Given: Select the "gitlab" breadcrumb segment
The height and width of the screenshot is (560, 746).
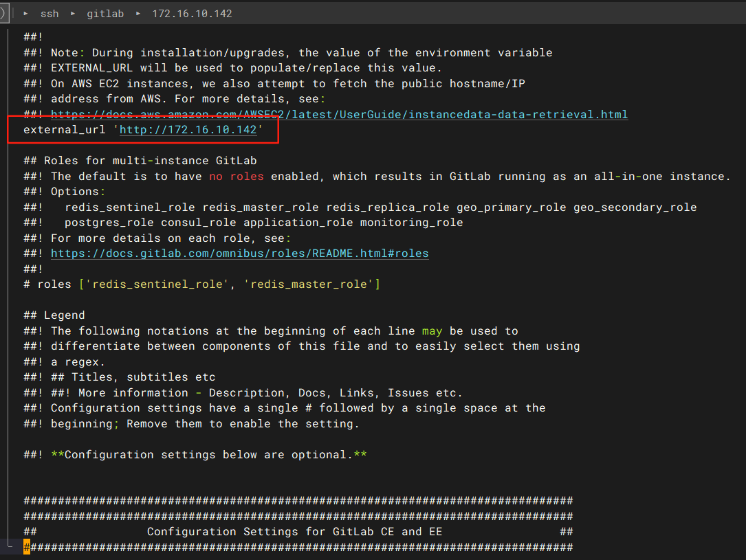Looking at the screenshot, I should pyautogui.click(x=105, y=14).
